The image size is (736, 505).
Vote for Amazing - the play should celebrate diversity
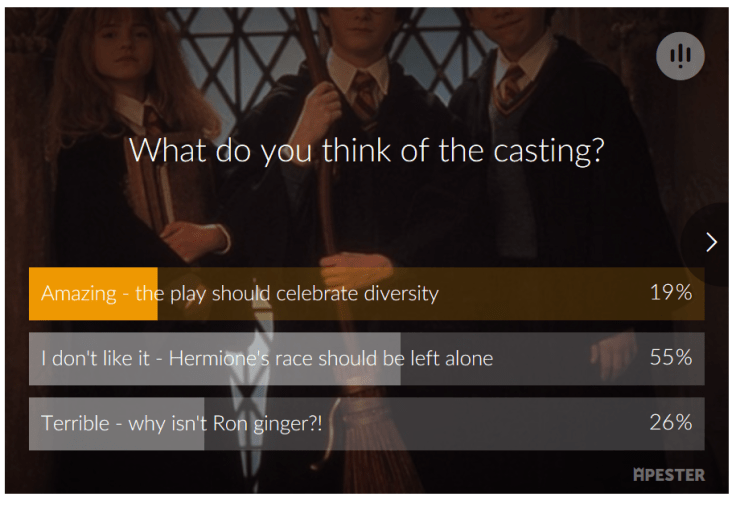click(240, 294)
